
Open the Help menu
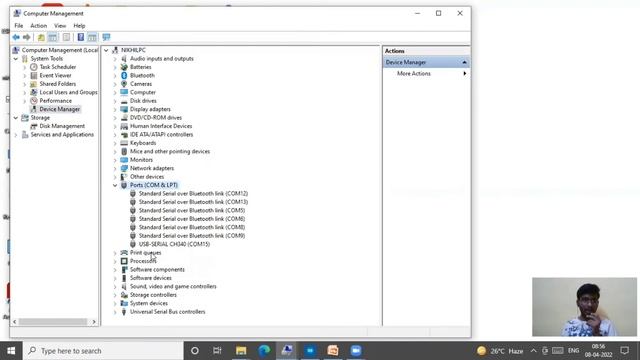pos(79,26)
